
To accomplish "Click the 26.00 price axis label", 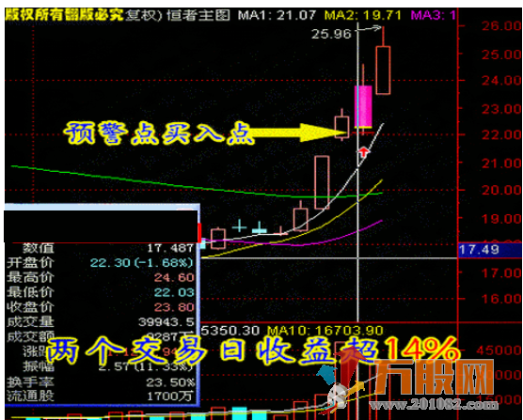I will pyautogui.click(x=501, y=25).
